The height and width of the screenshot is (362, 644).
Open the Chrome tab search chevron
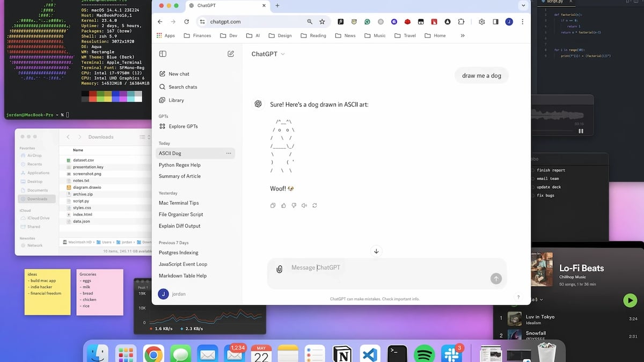(523, 5)
